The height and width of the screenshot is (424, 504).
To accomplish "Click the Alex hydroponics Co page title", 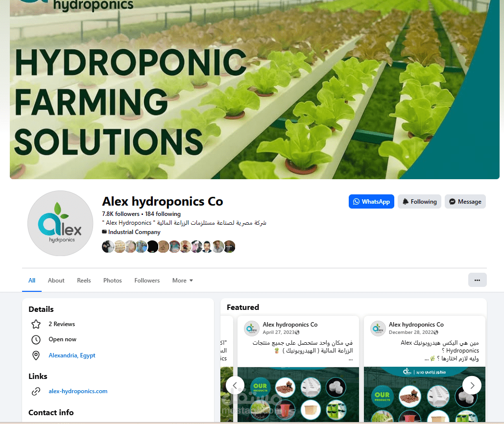I will click(162, 201).
